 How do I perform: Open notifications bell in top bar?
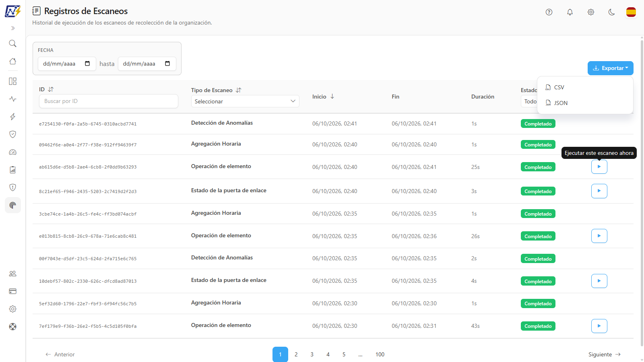[x=570, y=12]
